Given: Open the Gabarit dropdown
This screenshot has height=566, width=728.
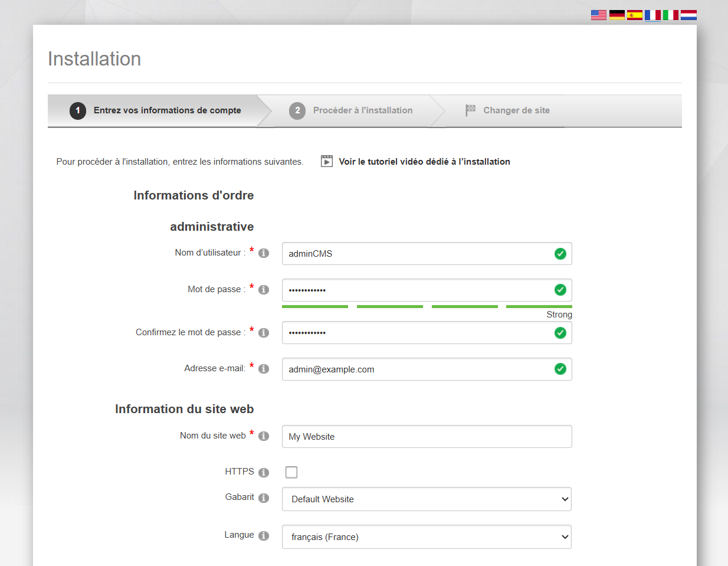Looking at the screenshot, I should click(427, 499).
